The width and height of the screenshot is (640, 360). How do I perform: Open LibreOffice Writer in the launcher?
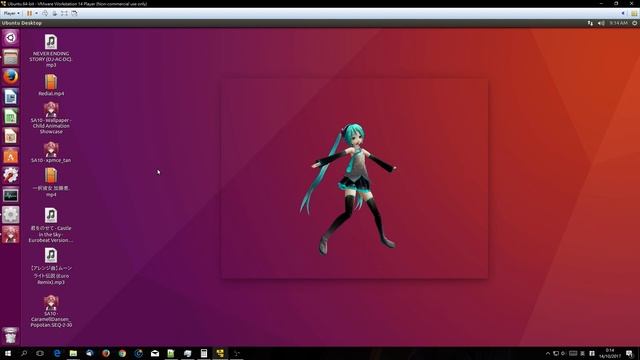pyautogui.click(x=11, y=97)
